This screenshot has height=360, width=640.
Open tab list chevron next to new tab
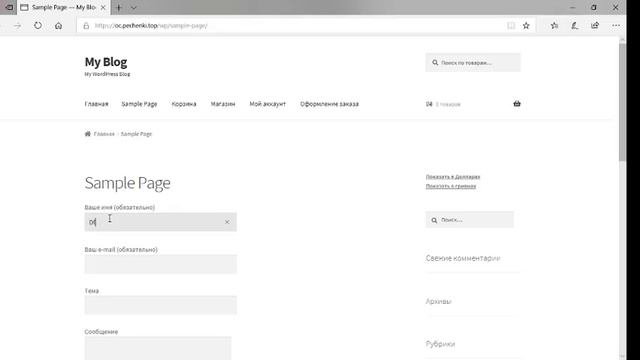pos(133,7)
